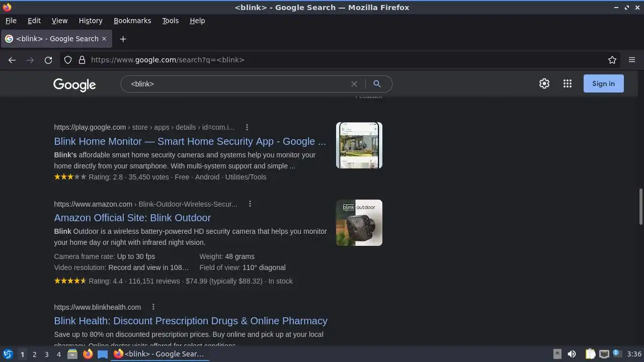Close the <blink> Google Search tab
This screenshot has width=644, height=362.
coord(104,39)
